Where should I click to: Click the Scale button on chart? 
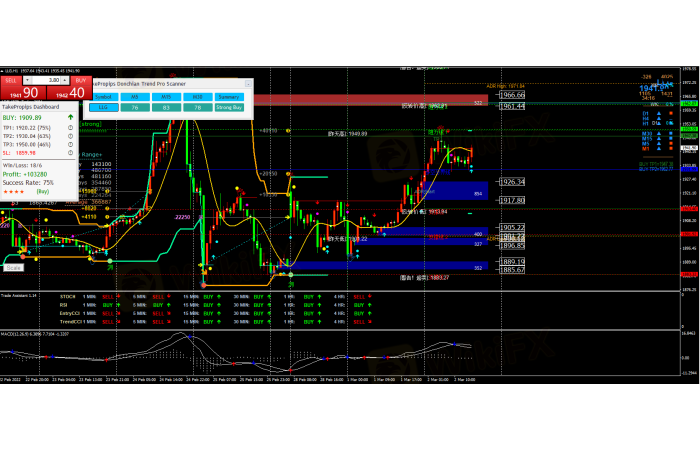14,267
